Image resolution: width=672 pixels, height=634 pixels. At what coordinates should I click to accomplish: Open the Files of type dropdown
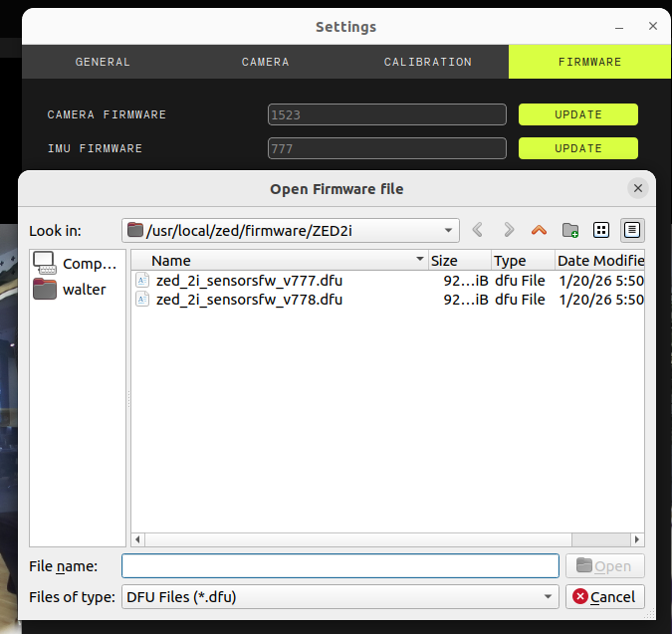548,597
